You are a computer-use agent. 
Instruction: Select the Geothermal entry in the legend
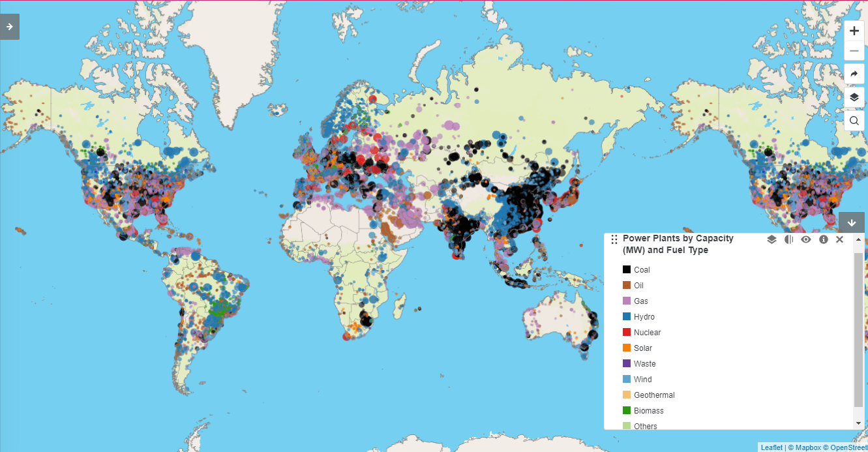point(653,395)
